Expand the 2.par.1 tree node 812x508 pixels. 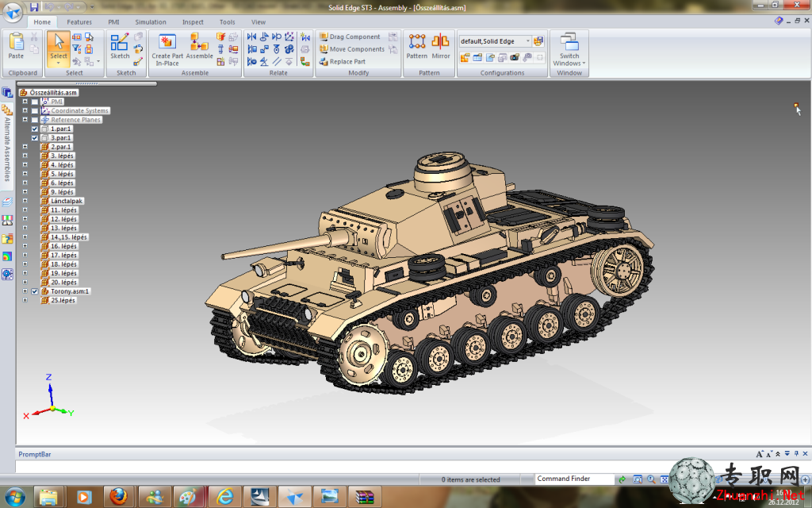[25, 147]
